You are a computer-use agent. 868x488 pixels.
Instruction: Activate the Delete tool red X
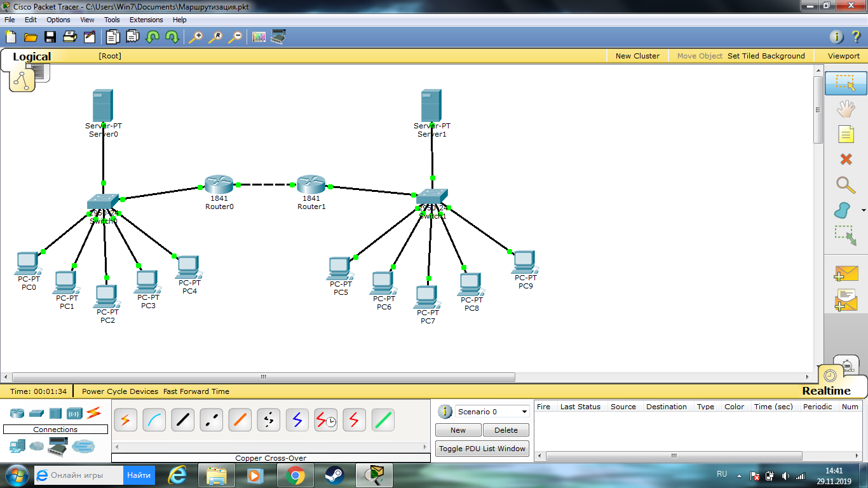coord(846,159)
